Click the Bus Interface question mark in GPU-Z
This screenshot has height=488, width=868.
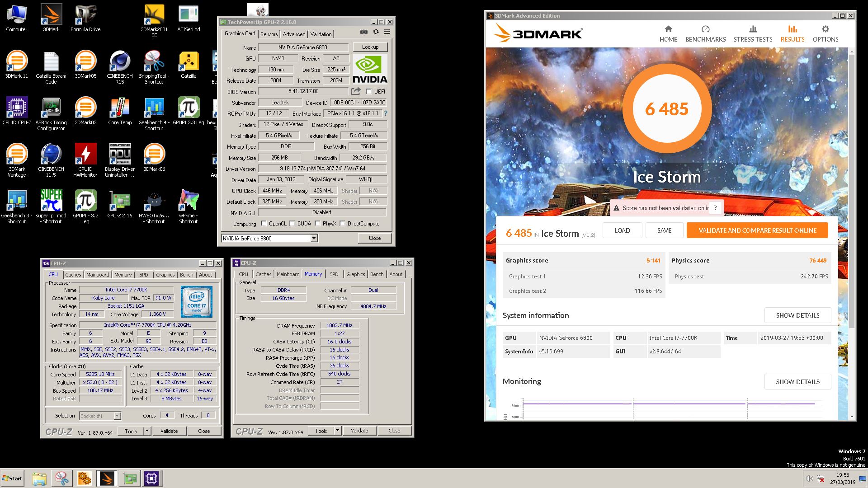click(386, 113)
